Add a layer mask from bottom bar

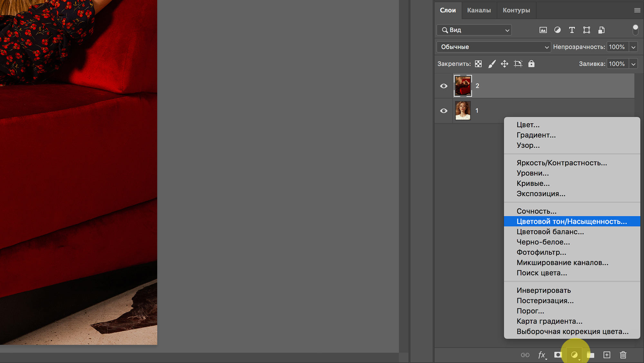click(558, 355)
